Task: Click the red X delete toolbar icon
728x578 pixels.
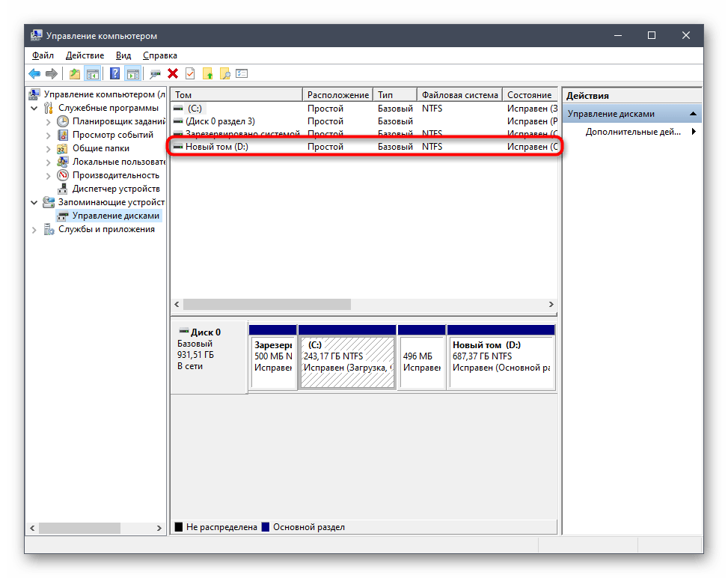Action: coord(173,73)
